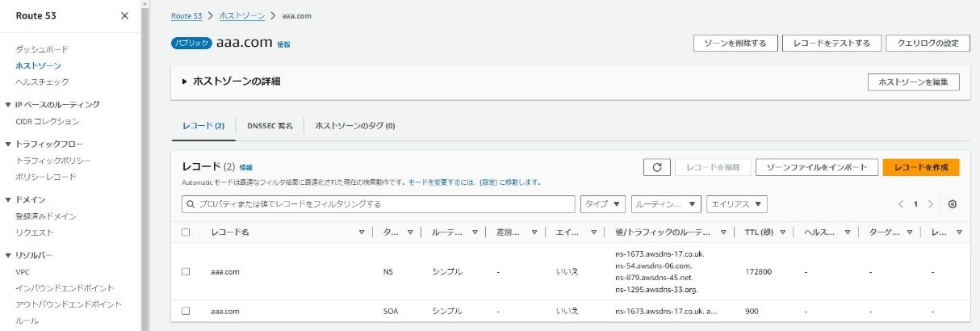Click the ゾーンファイルをインポート button
The height and width of the screenshot is (331, 980).
click(816, 167)
